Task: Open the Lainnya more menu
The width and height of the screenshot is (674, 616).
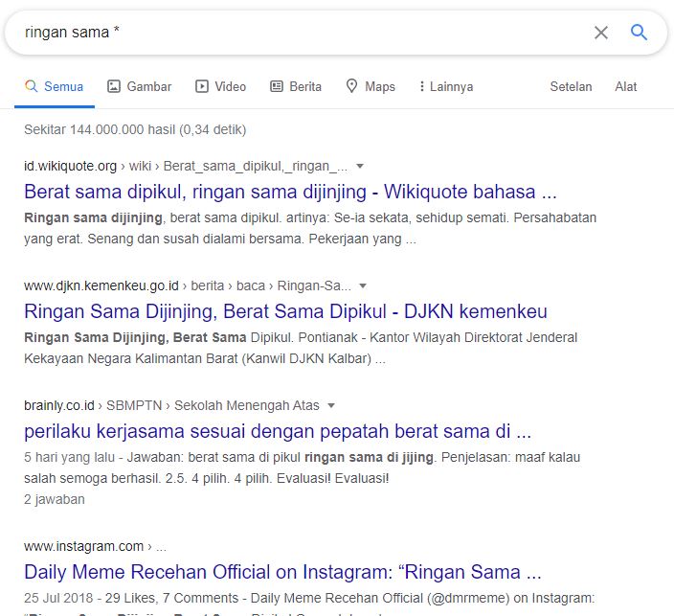Action: tap(446, 86)
